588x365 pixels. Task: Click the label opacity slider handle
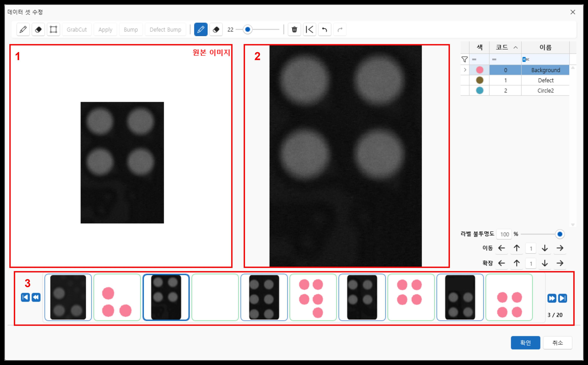[x=559, y=234]
